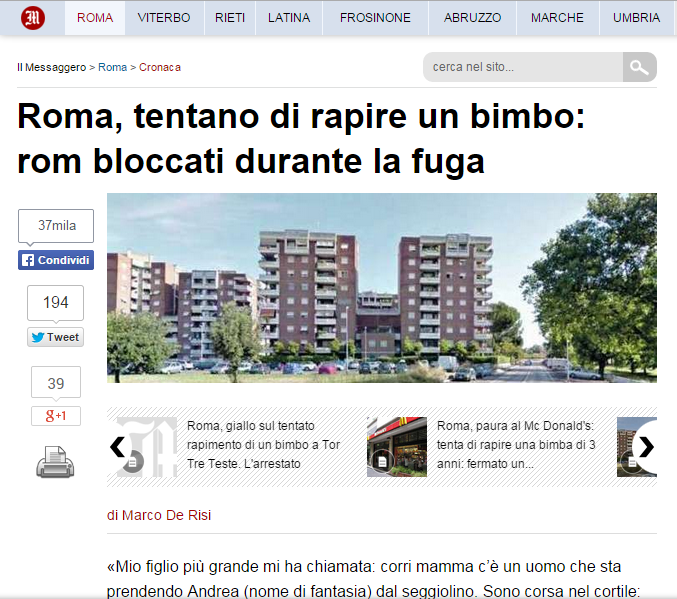Open the ABRUZZO section
This screenshot has height=599, width=677.
point(472,18)
